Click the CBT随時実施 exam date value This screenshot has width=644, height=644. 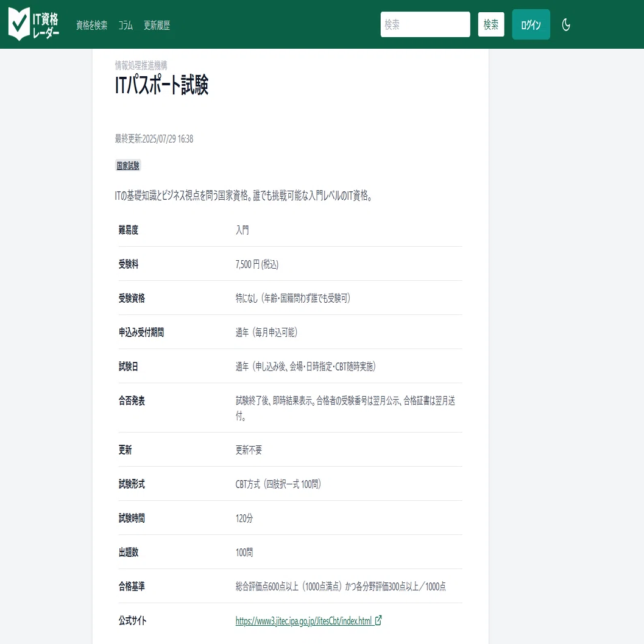pos(306,366)
